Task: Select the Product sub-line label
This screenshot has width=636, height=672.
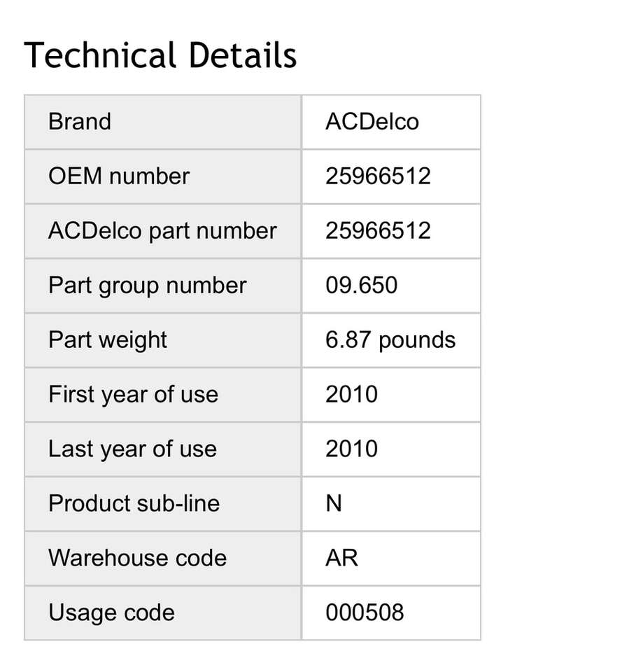Action: [x=134, y=504]
